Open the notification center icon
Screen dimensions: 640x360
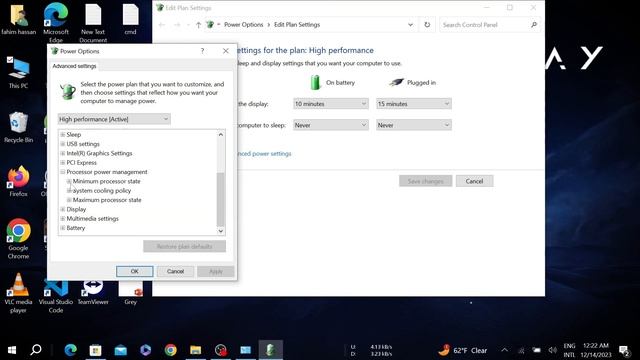coord(624,350)
